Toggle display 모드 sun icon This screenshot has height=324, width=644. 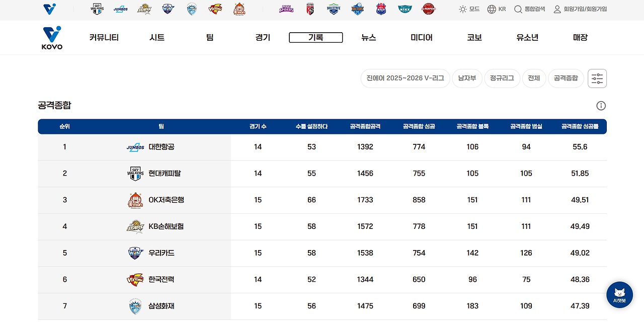click(469, 9)
